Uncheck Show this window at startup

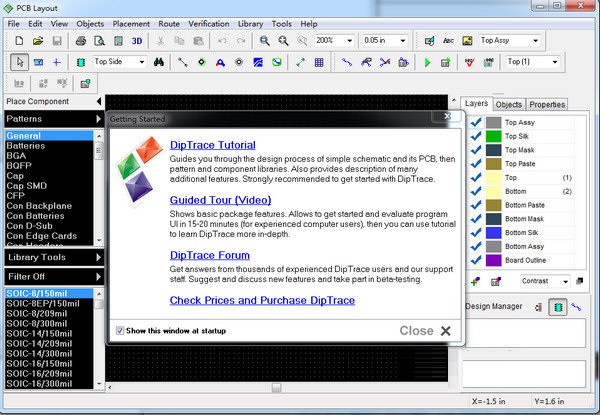tap(120, 330)
